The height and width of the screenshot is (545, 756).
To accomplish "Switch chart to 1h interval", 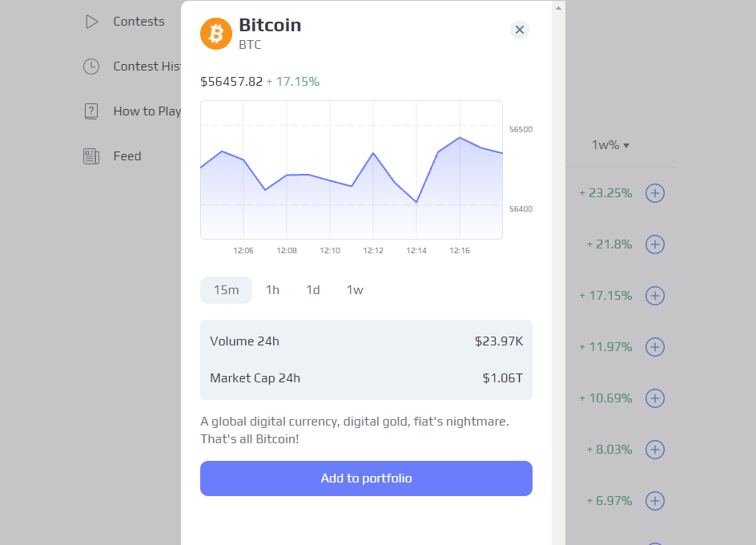I will tap(272, 290).
